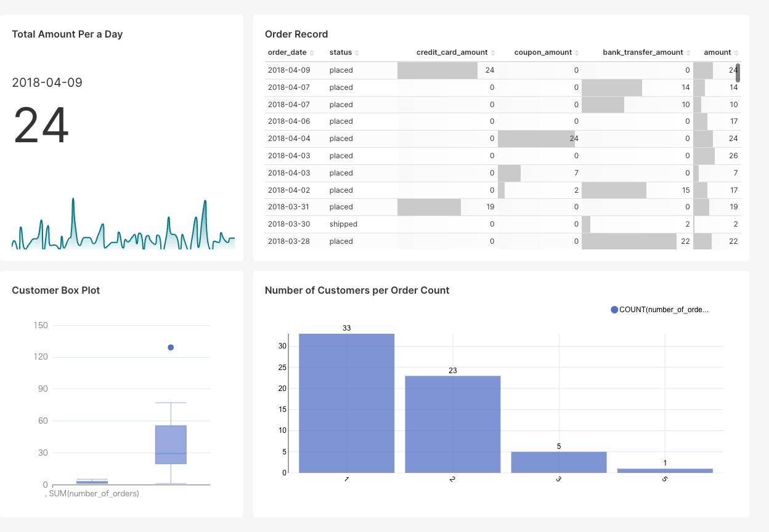This screenshot has height=532, width=769.
Task: Click y-axis tick 30 in the bar chart
Action: point(283,346)
